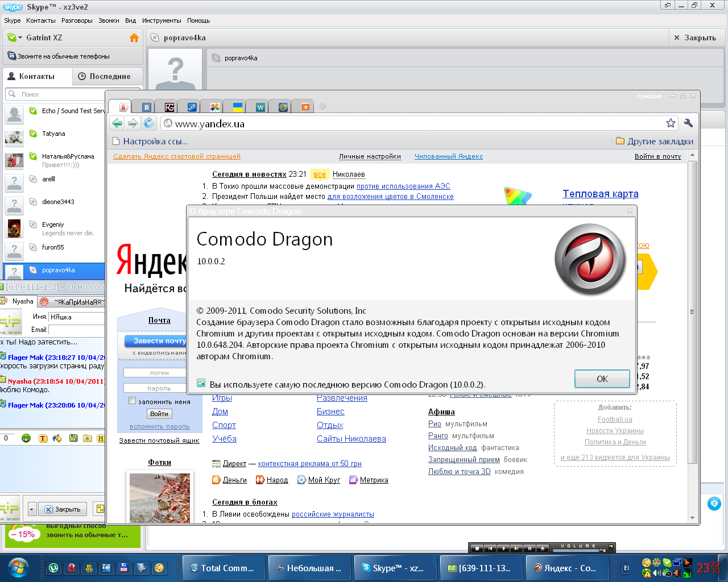Open Личные настройки on Yandex
Image resolution: width=728 pixels, height=582 pixels.
(370, 156)
